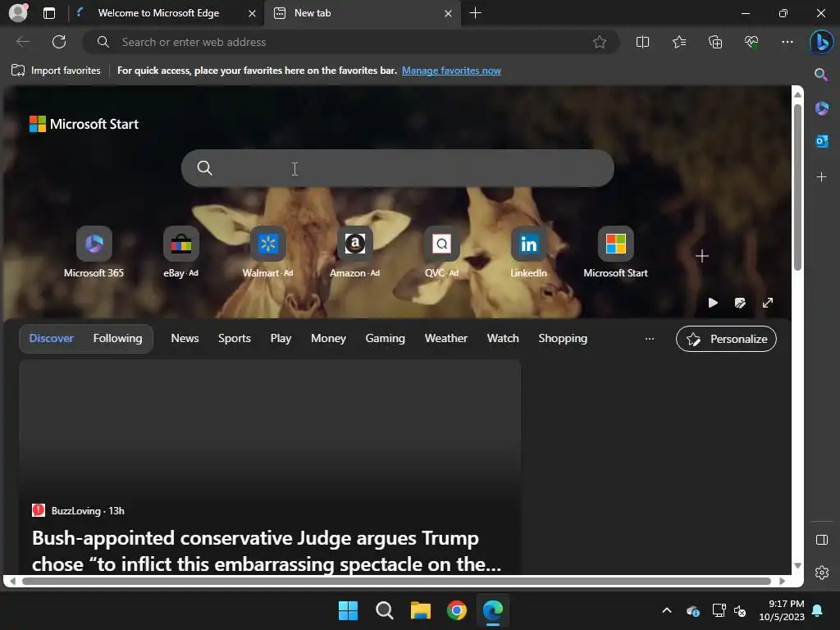Open Walmart quick link tile
840x630 pixels.
268,253
